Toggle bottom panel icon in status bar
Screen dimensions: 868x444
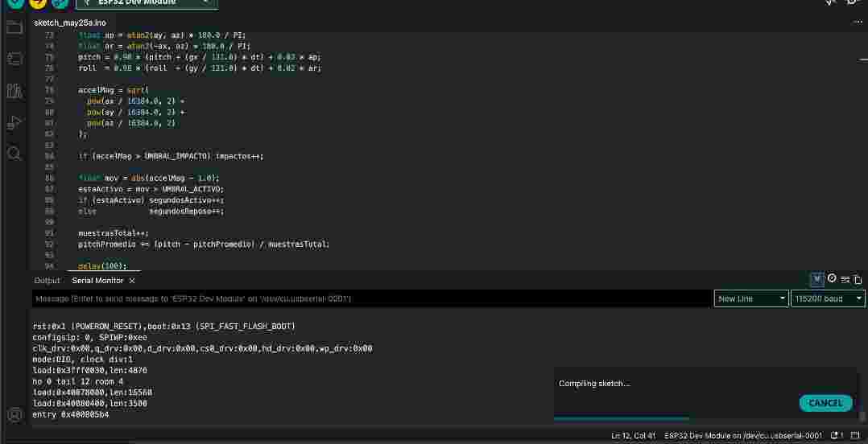point(855,436)
